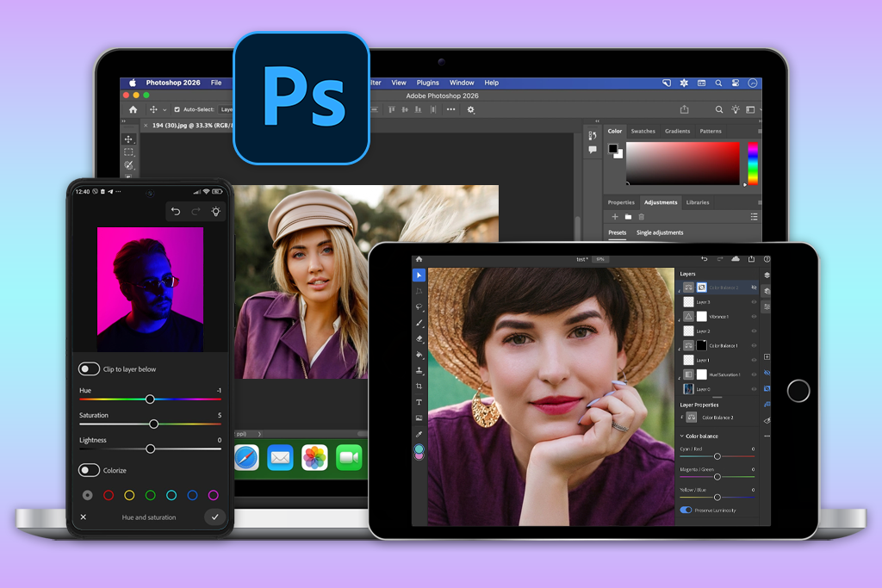Select the Paint Bucket tool on the tablet
The width and height of the screenshot is (882, 588).
[x=419, y=354]
